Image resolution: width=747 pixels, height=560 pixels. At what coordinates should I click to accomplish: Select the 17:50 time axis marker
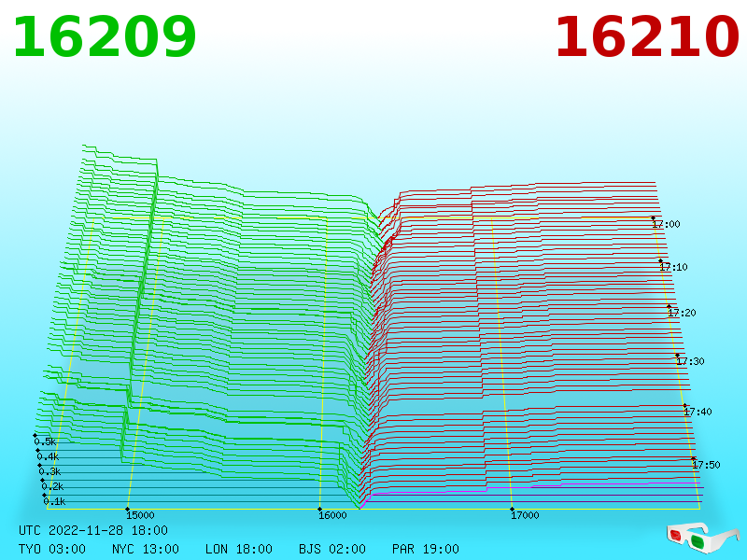tap(706, 465)
